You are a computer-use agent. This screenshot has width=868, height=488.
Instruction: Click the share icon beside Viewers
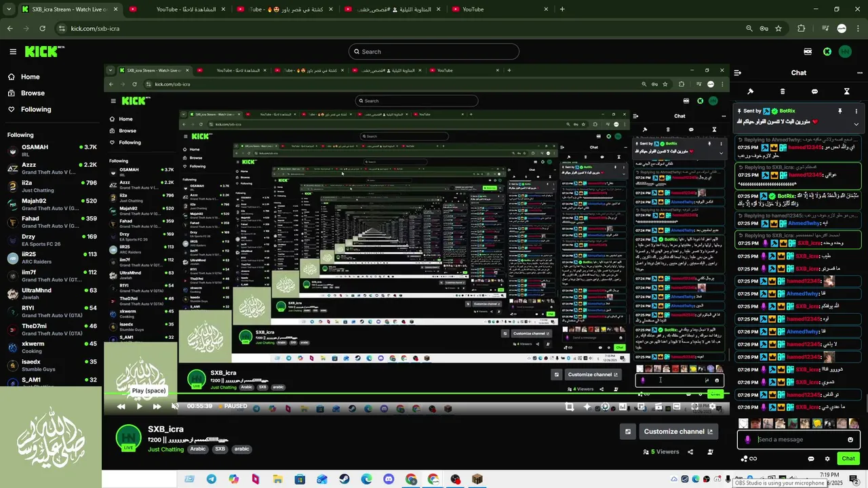[690, 452]
